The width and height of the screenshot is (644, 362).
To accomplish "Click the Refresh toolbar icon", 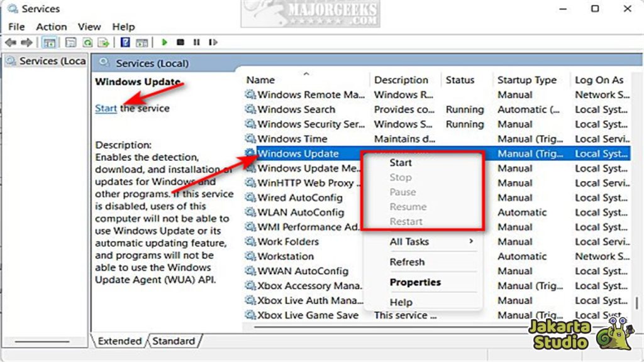I will point(87,42).
